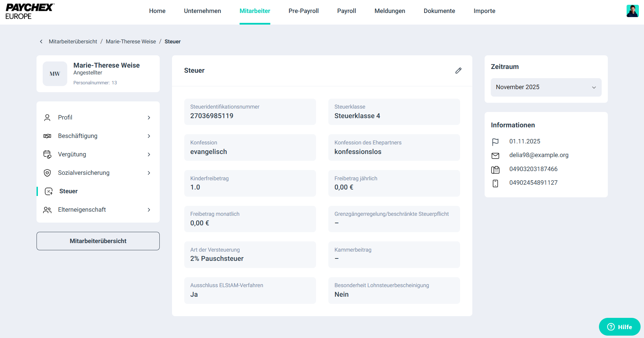Open the Dokumente menu item
This screenshot has width=644, height=338.
[x=439, y=11]
